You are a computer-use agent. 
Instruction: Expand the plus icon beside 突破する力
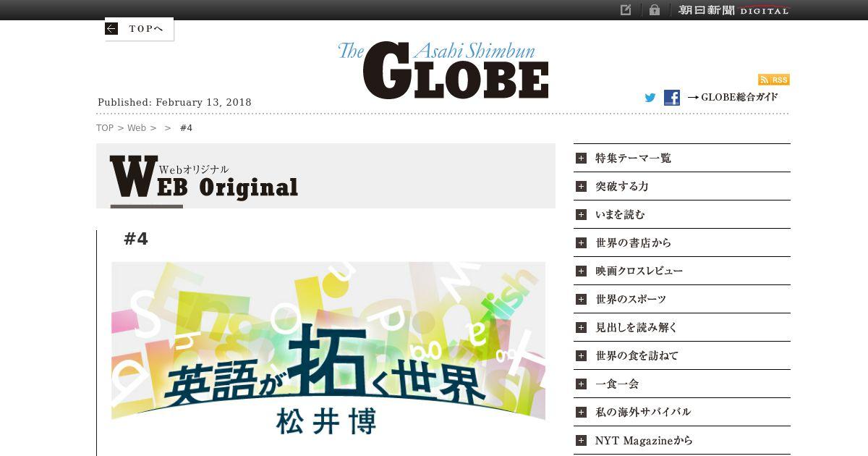point(581,187)
